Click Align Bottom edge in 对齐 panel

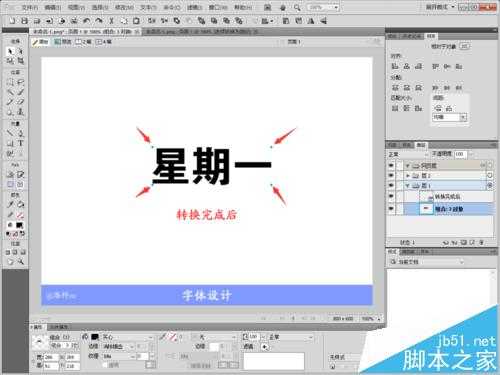(459, 66)
